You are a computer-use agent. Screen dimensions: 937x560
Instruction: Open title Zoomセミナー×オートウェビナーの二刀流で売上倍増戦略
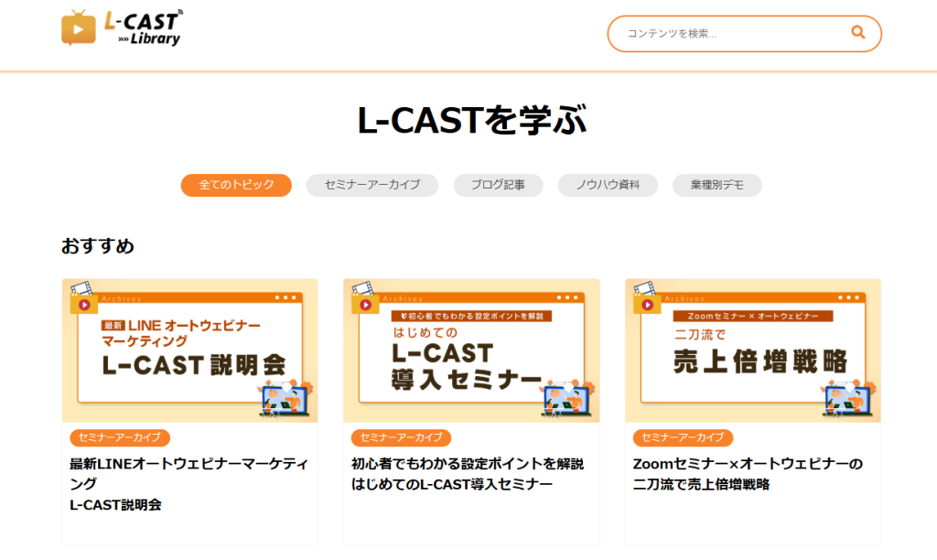[748, 473]
